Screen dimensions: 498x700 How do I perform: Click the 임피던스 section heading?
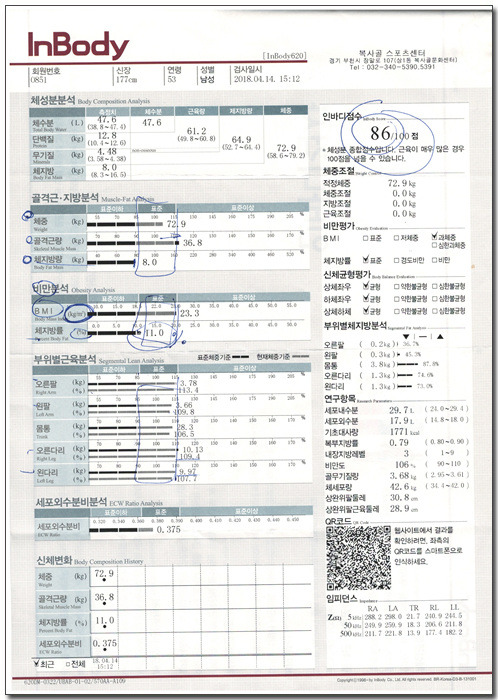point(342,598)
